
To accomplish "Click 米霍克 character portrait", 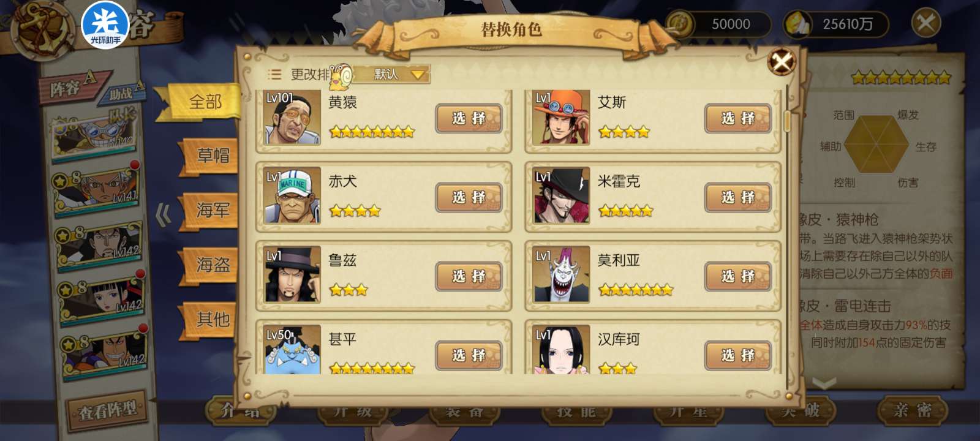I will tap(561, 196).
